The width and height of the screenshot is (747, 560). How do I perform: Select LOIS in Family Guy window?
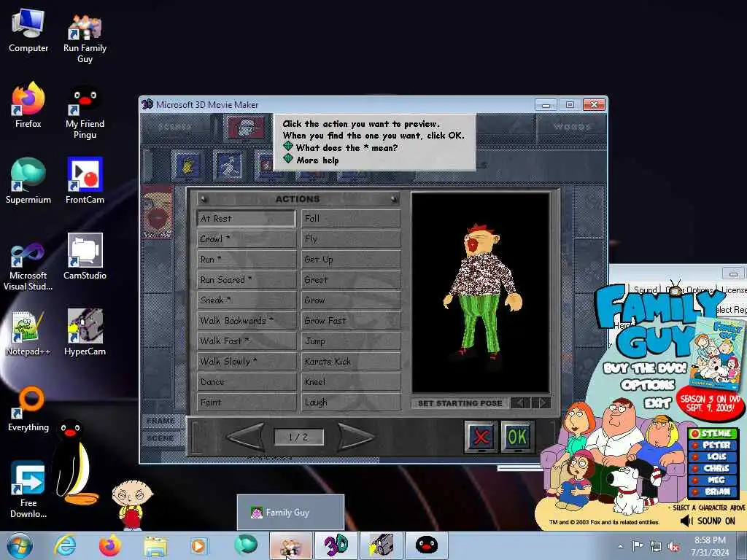[x=713, y=456]
